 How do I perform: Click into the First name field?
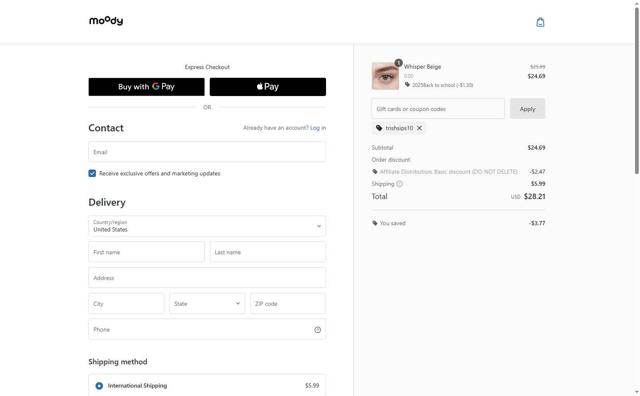pos(147,252)
